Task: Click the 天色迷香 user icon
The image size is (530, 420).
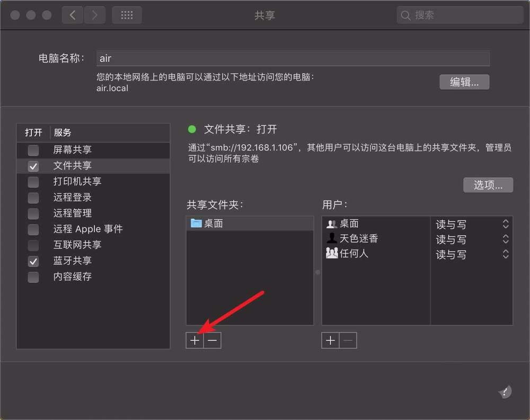Action: click(332, 239)
